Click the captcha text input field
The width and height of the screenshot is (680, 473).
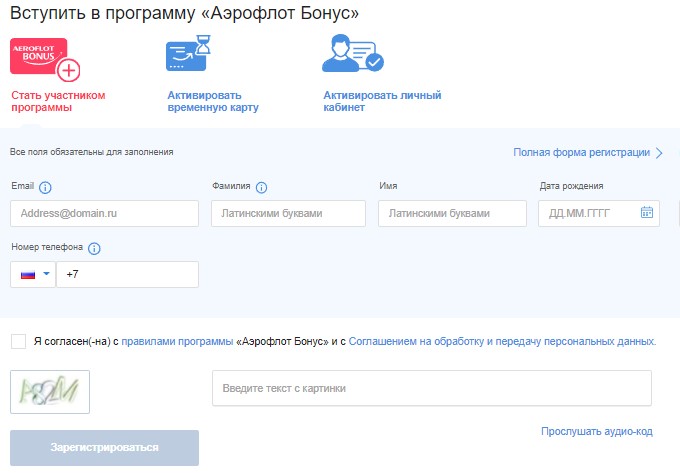[x=431, y=388]
